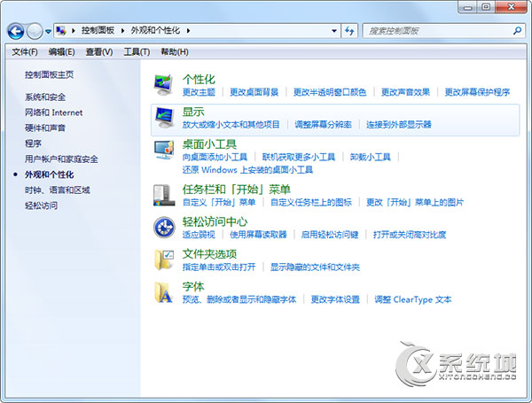
Task: Click the 打开或关闭高对比度 link
Action: [410, 235]
